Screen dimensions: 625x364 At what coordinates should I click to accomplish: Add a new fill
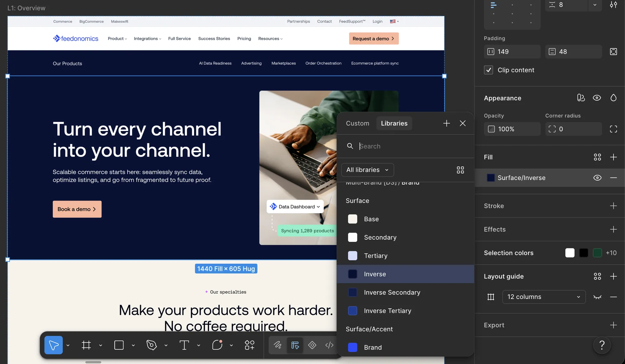point(613,157)
